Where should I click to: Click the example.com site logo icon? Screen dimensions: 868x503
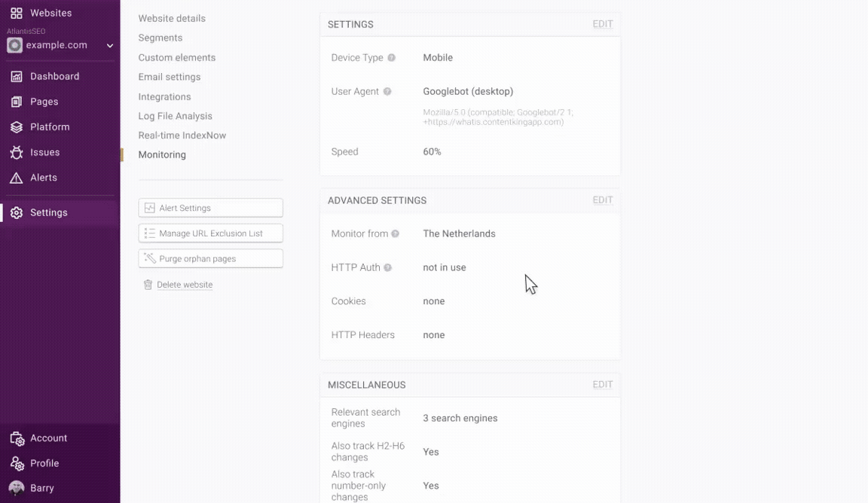pos(14,45)
